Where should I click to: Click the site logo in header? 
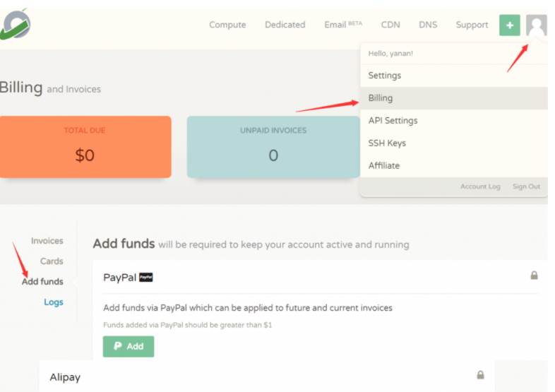click(x=16, y=25)
